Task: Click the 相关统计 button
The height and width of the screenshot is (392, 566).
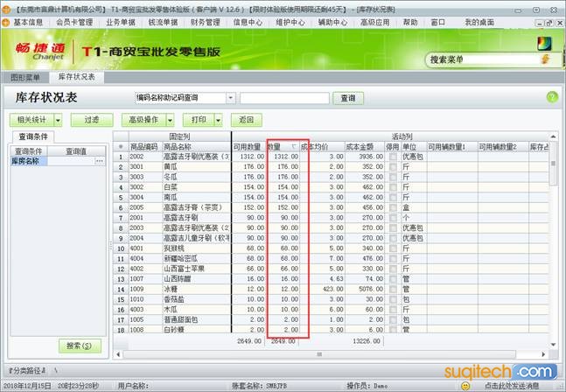Action: coord(31,120)
